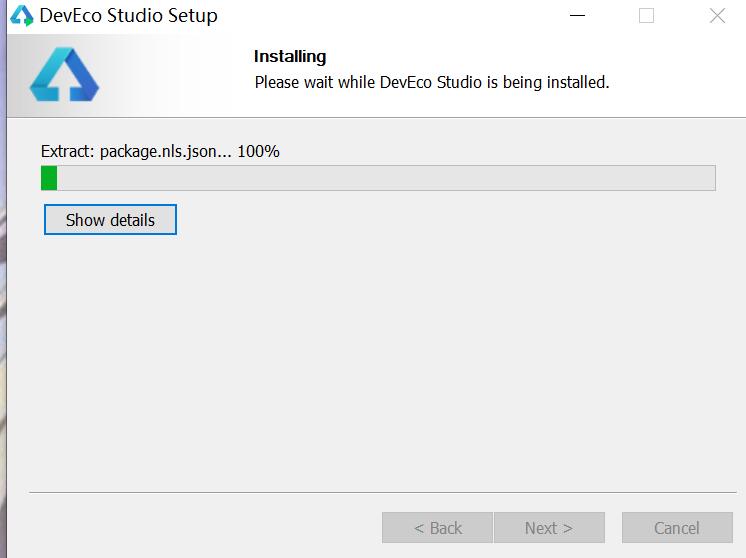746x558 pixels.
Task: Click the large DevEco Studio logo
Action: point(64,75)
